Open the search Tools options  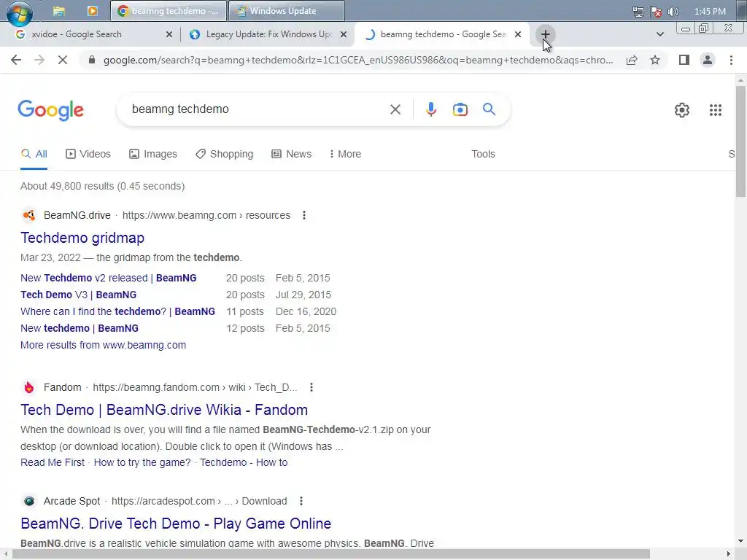pos(483,154)
